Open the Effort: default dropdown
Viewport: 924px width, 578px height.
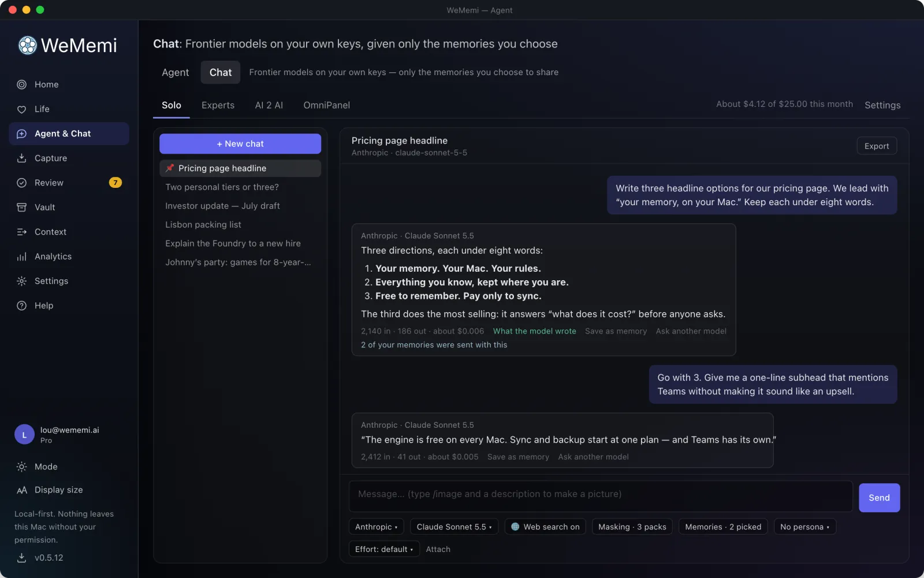tap(384, 549)
